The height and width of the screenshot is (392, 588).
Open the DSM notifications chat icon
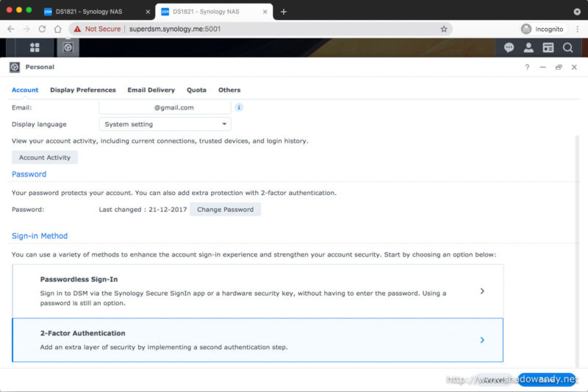coord(509,48)
